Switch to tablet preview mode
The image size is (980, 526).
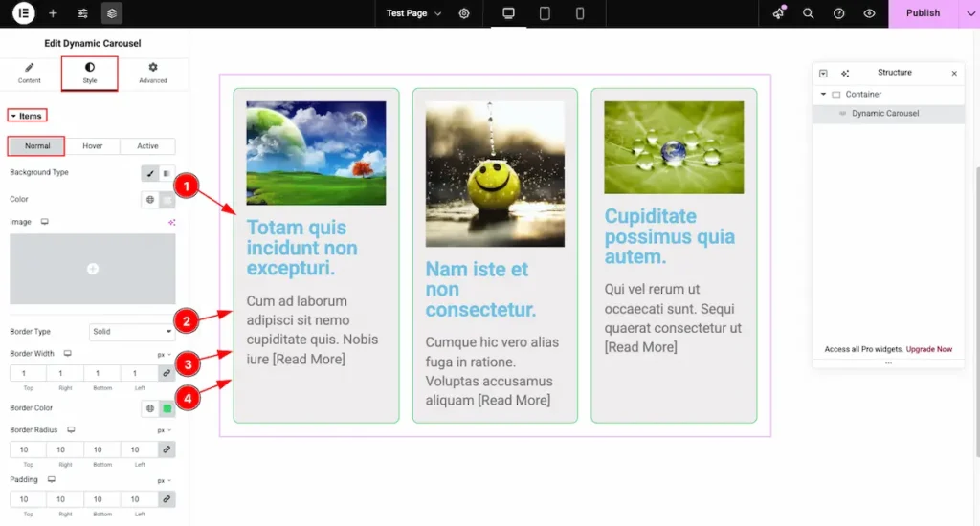click(545, 13)
